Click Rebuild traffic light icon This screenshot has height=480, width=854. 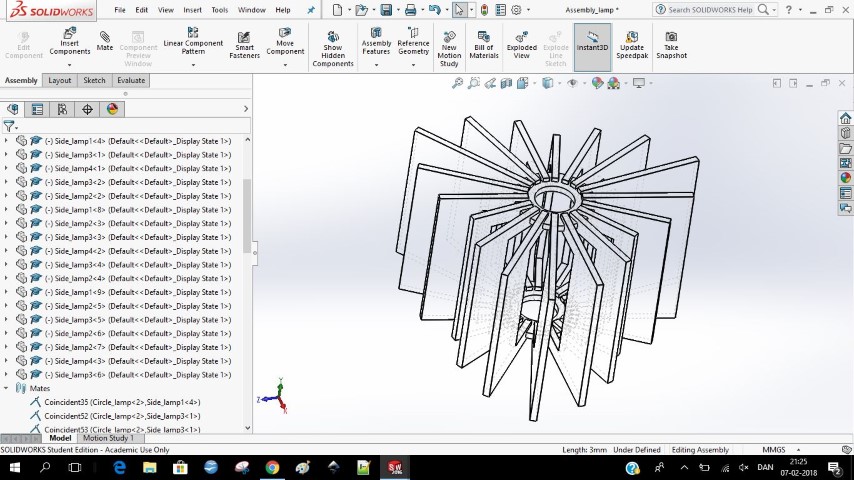pos(484,10)
